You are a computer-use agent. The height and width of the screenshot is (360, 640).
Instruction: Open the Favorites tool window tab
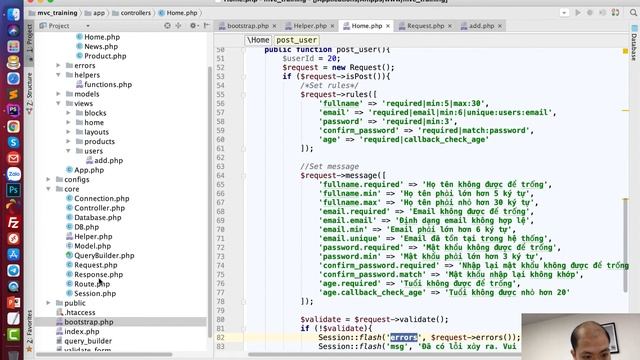[x=29, y=331]
